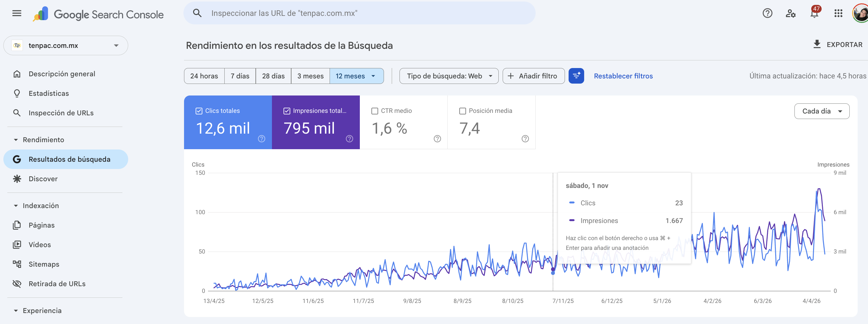Select the 28 días date range
The width and height of the screenshot is (868, 324).
(273, 76)
